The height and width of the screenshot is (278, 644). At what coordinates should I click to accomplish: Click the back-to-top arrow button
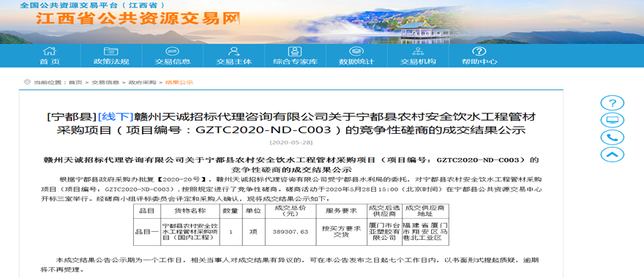coord(613,154)
